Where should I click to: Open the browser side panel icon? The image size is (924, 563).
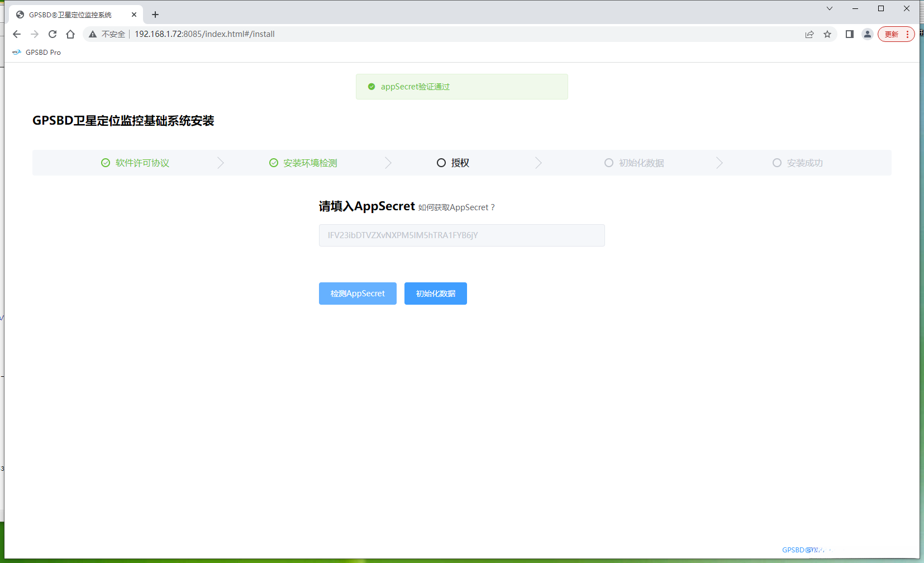pyautogui.click(x=849, y=34)
